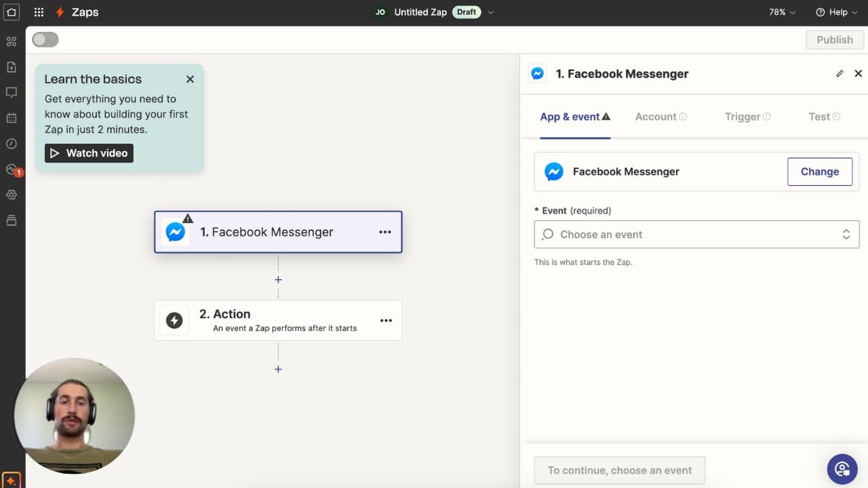Click 'To continue, choose an event' button
Screen dimensions: 868x488
[x=620, y=470]
